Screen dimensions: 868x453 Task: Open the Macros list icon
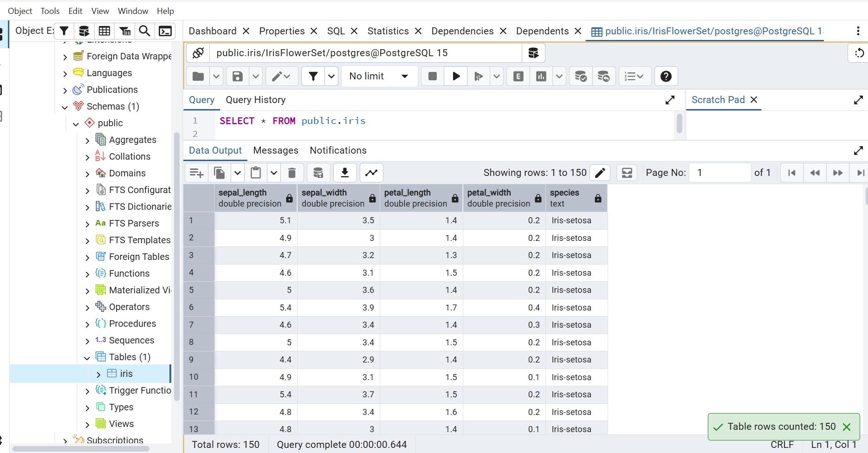tap(634, 76)
